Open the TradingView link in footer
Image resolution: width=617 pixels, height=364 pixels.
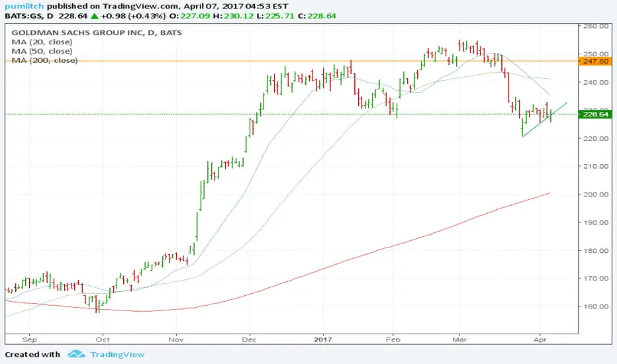pos(117,355)
